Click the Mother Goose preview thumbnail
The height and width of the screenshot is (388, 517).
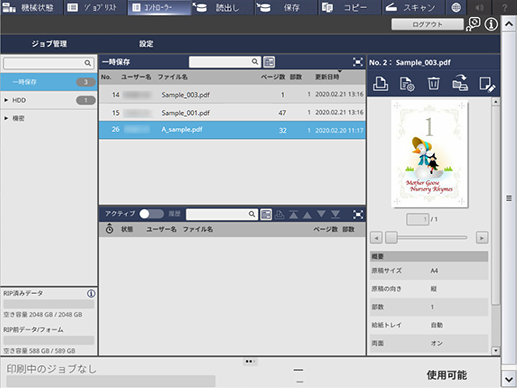(429, 154)
